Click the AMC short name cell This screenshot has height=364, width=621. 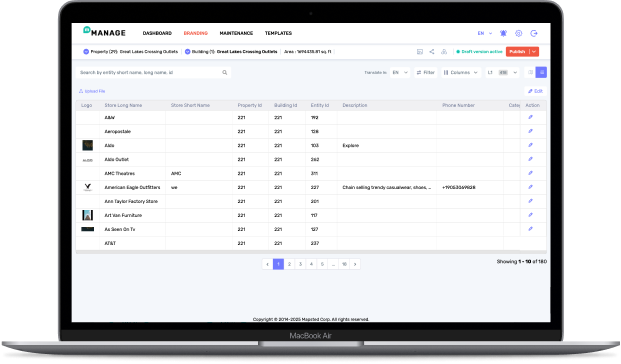pos(176,173)
